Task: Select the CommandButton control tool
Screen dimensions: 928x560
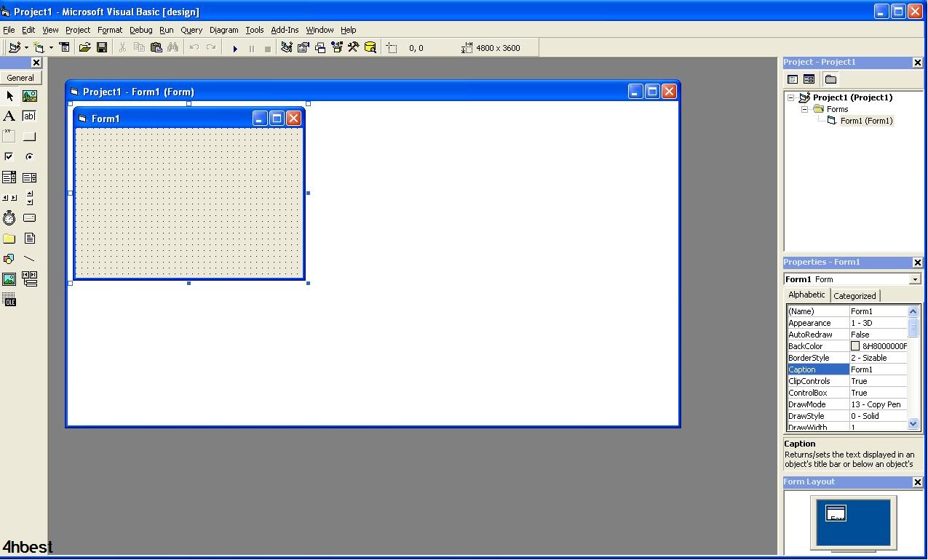Action: click(30, 137)
